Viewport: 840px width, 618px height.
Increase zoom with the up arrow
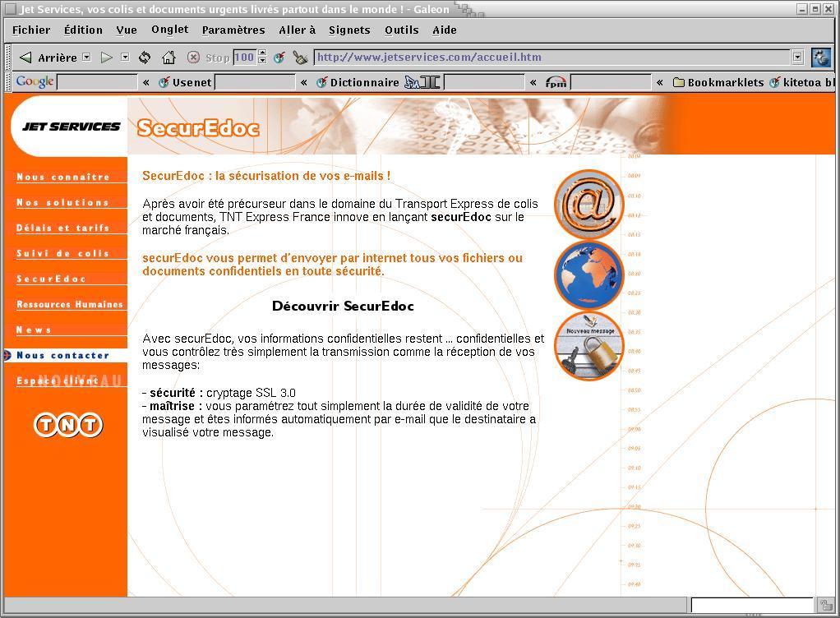click(x=262, y=53)
